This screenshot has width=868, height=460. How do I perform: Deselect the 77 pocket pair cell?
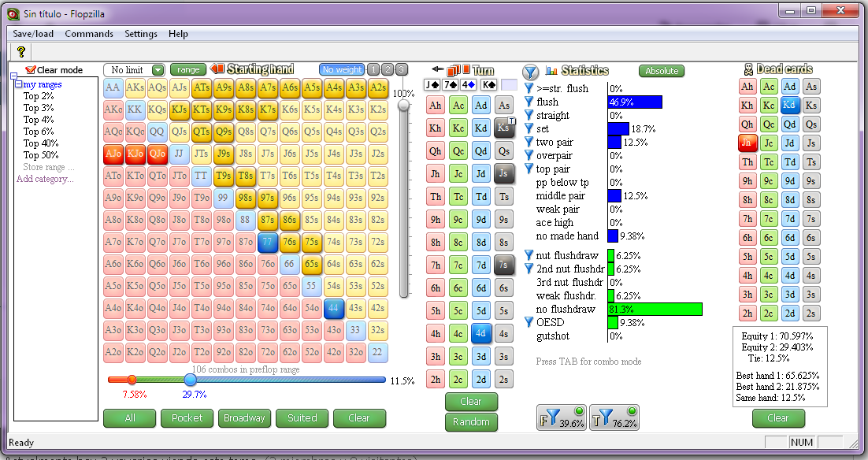267,242
